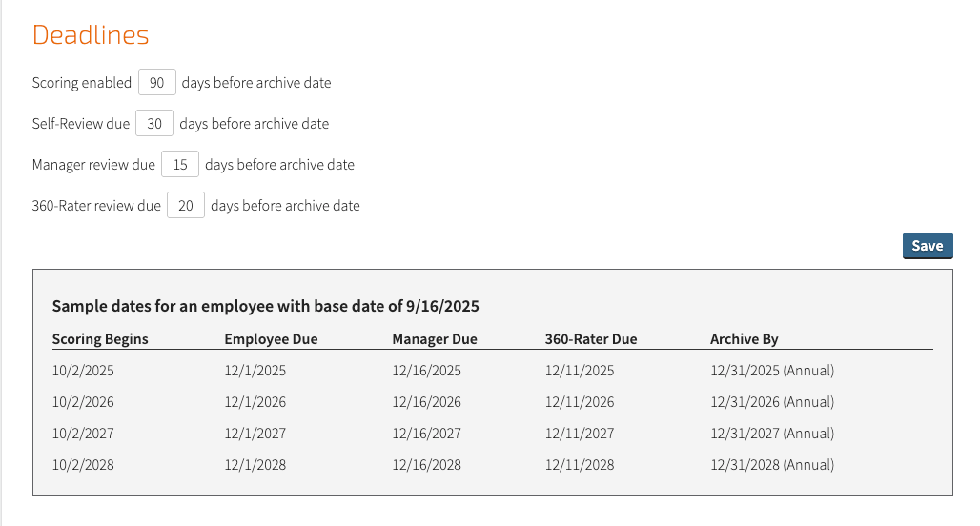
Task: Click the Manager review due days box
Action: pos(180,164)
